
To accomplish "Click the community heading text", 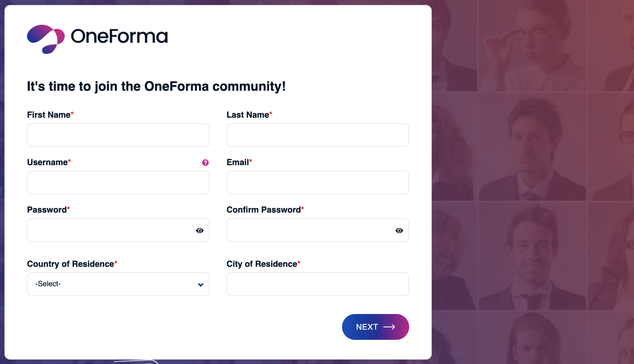I will coord(157,87).
